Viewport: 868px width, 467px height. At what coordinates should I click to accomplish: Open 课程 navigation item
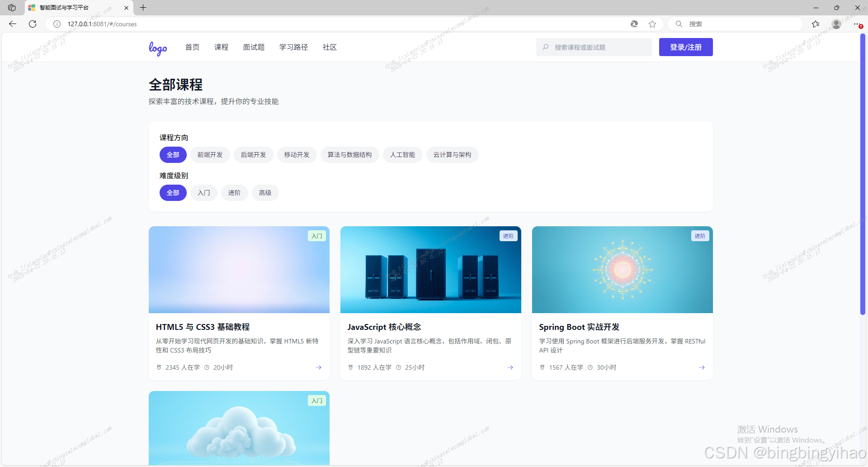click(x=221, y=47)
